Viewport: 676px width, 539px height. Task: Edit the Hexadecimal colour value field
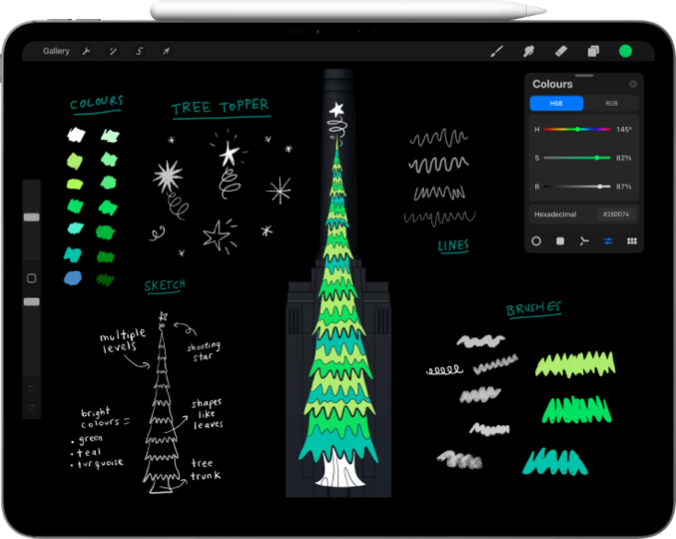(616, 214)
